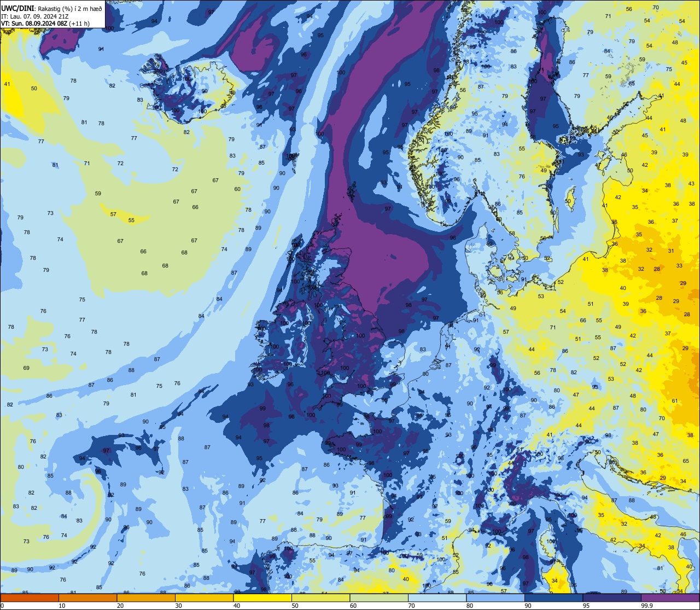Click the 50–60% pale yellow legend swatch

[320, 598]
